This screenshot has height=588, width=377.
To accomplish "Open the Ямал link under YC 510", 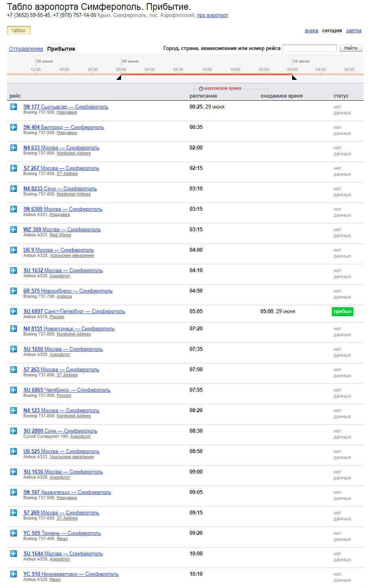I will click(x=55, y=580).
